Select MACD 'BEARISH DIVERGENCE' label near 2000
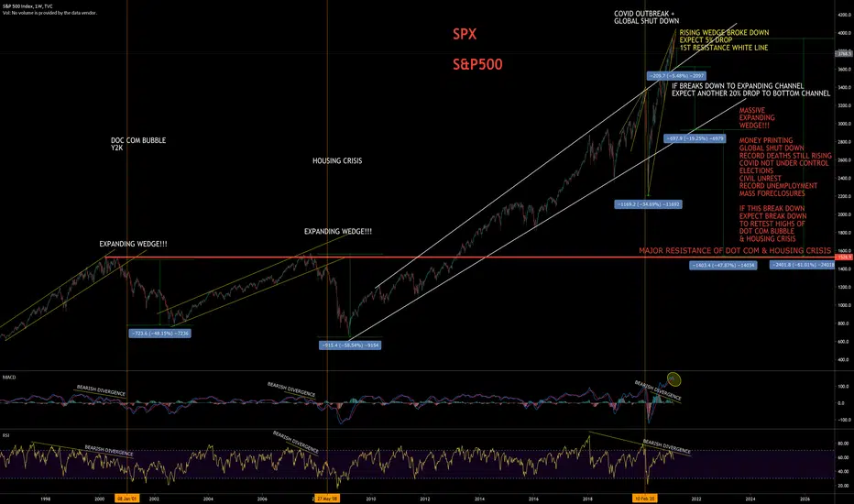 (101, 390)
